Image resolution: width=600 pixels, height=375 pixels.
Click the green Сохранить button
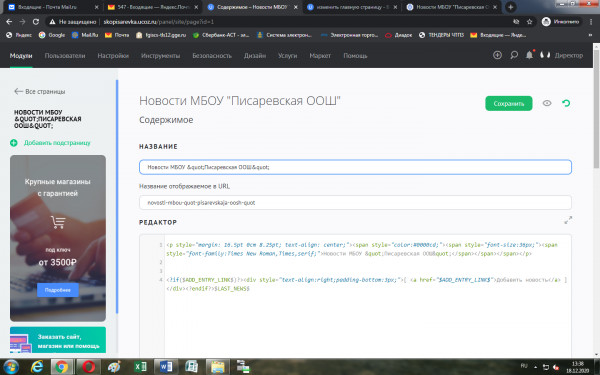pyautogui.click(x=509, y=103)
